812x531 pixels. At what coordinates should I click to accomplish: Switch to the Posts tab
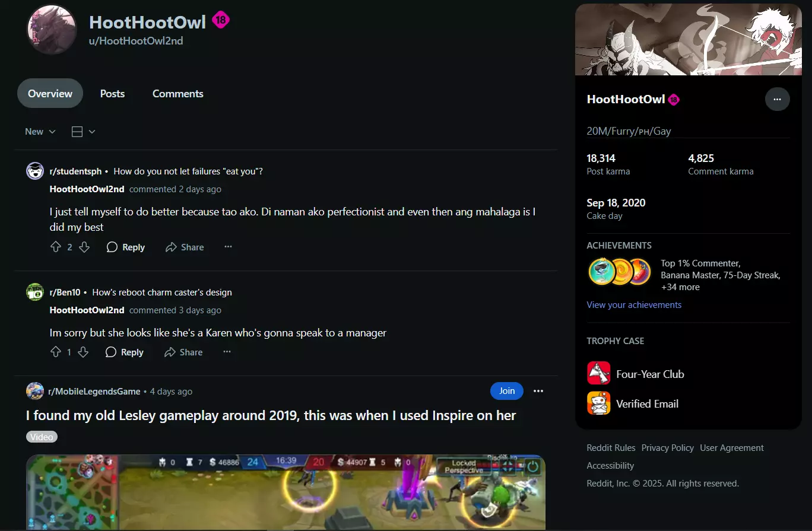click(x=112, y=94)
